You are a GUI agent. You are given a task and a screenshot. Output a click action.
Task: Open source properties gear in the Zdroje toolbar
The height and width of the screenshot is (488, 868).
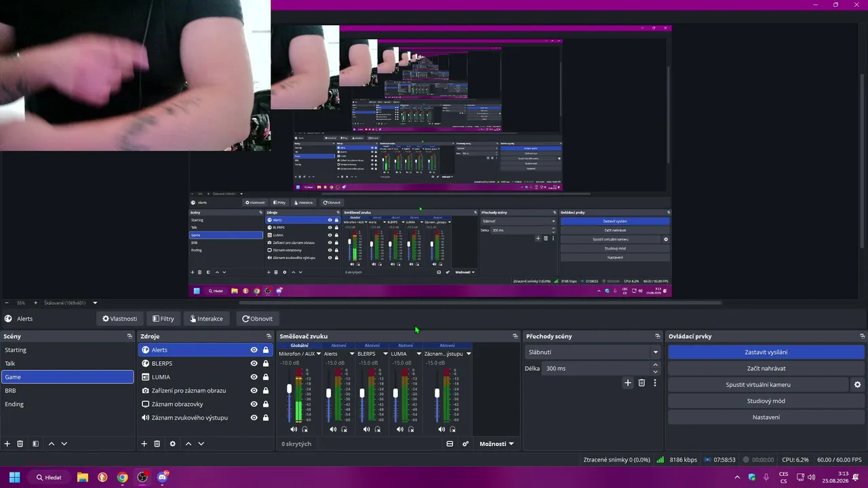point(173,444)
